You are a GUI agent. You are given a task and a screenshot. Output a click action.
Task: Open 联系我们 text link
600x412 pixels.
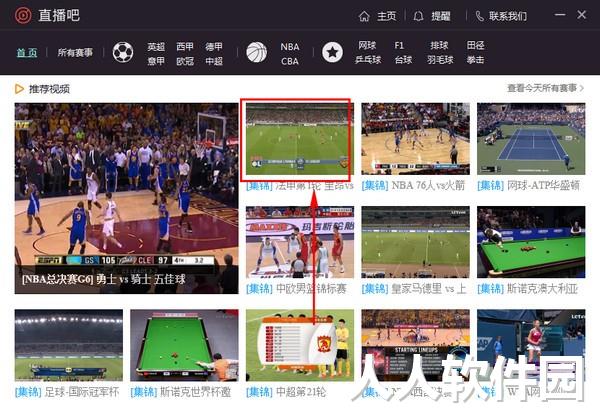508,16
